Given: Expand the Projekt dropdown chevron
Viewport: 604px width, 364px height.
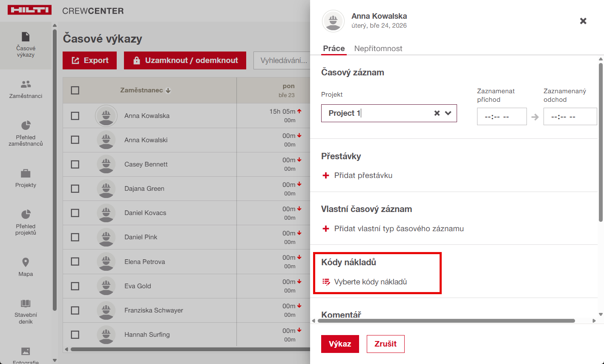Looking at the screenshot, I should tap(448, 113).
